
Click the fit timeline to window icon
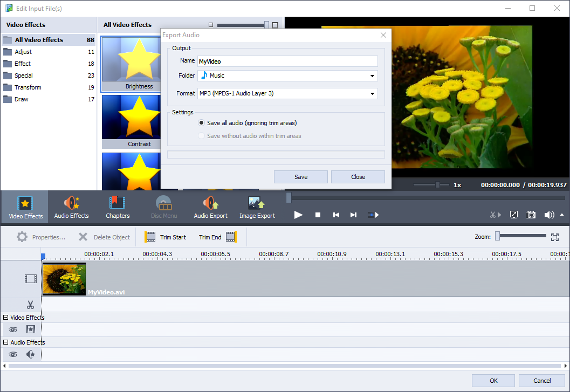[555, 237]
